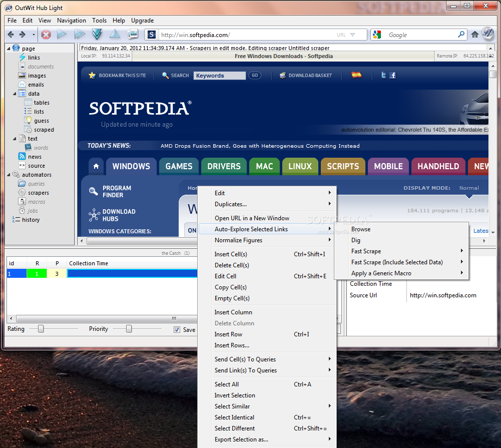
Task: Open Export Selection as... submenu
Action: (267, 439)
